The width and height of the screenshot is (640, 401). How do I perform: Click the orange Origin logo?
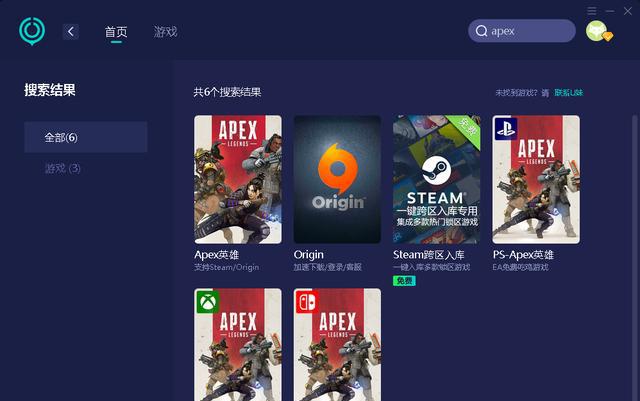[338, 168]
